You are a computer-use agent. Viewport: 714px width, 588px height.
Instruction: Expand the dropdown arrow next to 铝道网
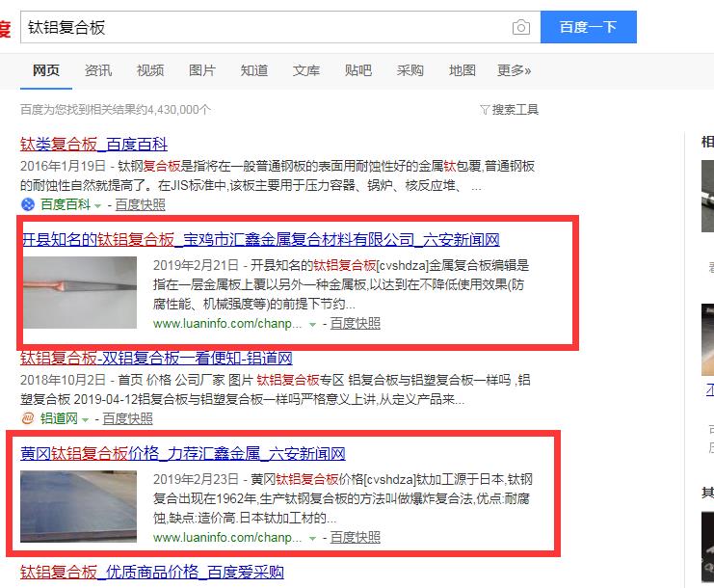click(x=85, y=420)
